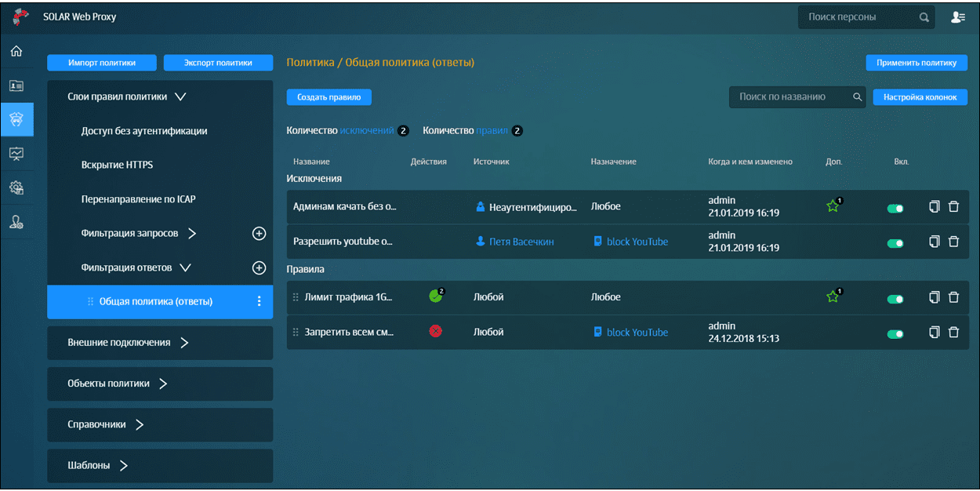
Task: Open the system settings gear sidebar icon
Action: [x=16, y=187]
